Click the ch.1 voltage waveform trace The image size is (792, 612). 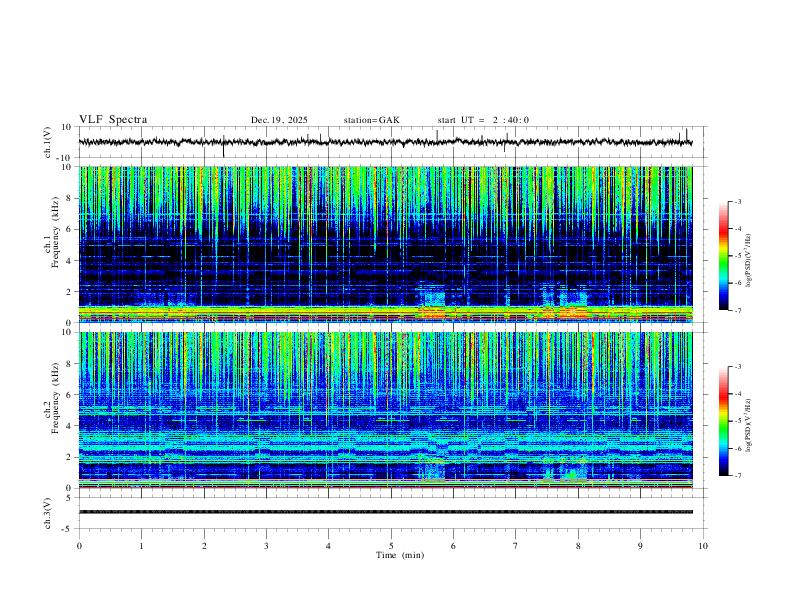[385, 142]
